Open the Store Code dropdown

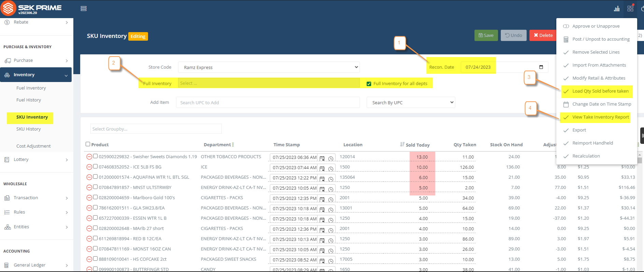(x=269, y=67)
